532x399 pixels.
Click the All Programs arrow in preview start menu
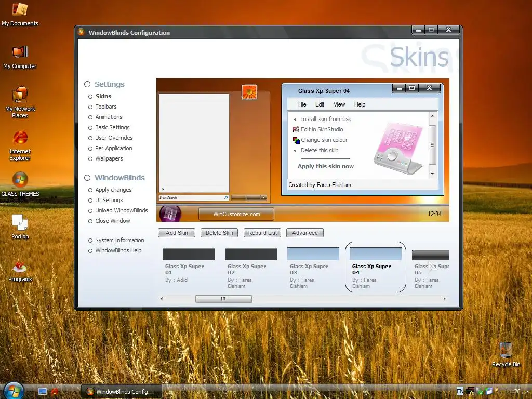pyautogui.click(x=163, y=189)
